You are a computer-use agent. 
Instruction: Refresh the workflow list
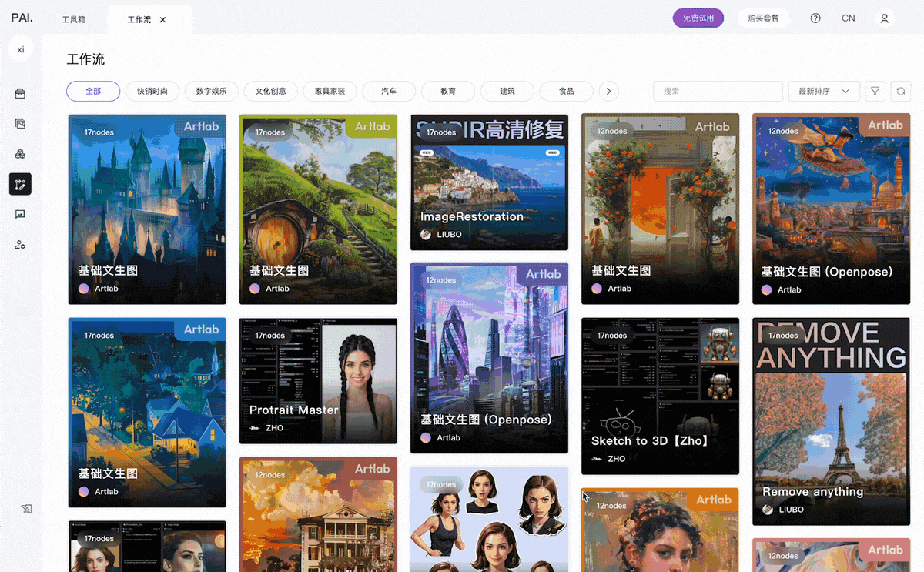pyautogui.click(x=900, y=91)
